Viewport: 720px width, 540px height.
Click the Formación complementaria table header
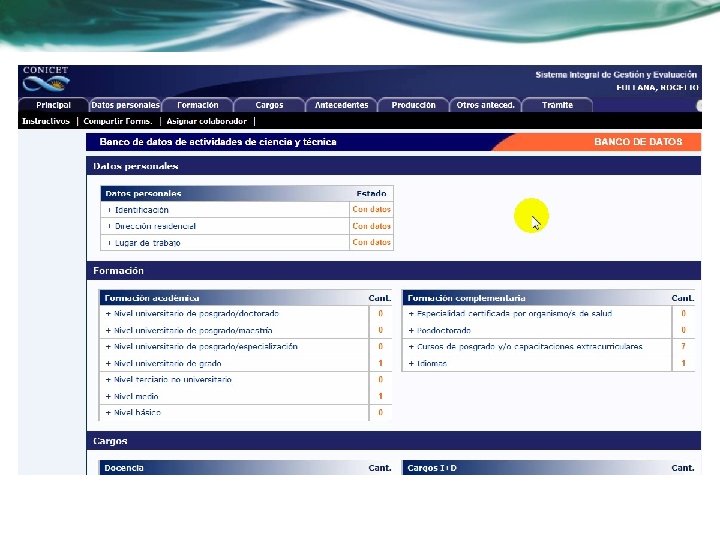coord(548,298)
